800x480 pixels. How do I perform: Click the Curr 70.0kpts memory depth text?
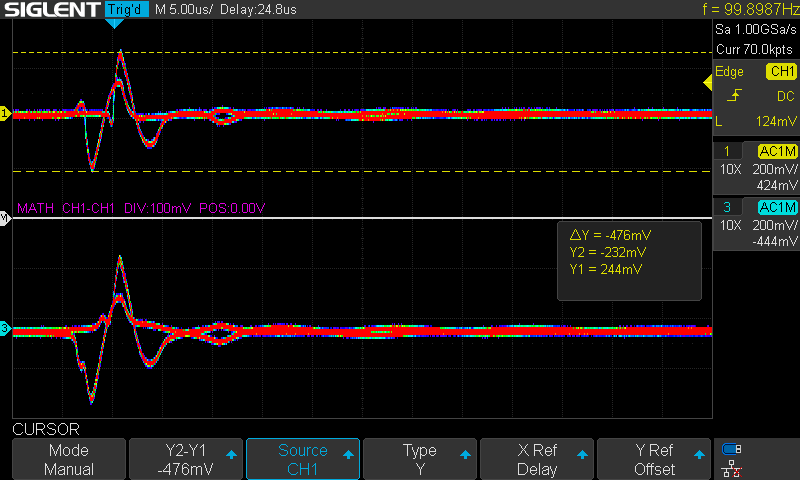click(755, 49)
